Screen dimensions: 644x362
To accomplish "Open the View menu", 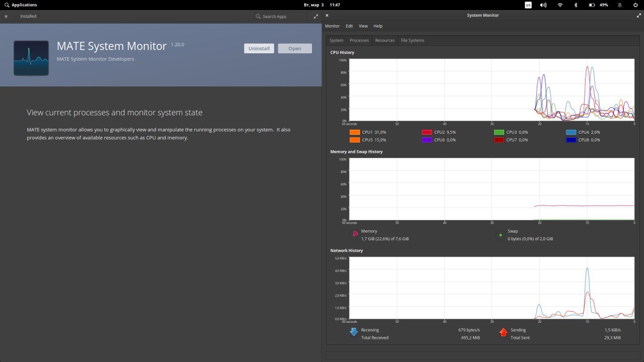I will tap(363, 26).
